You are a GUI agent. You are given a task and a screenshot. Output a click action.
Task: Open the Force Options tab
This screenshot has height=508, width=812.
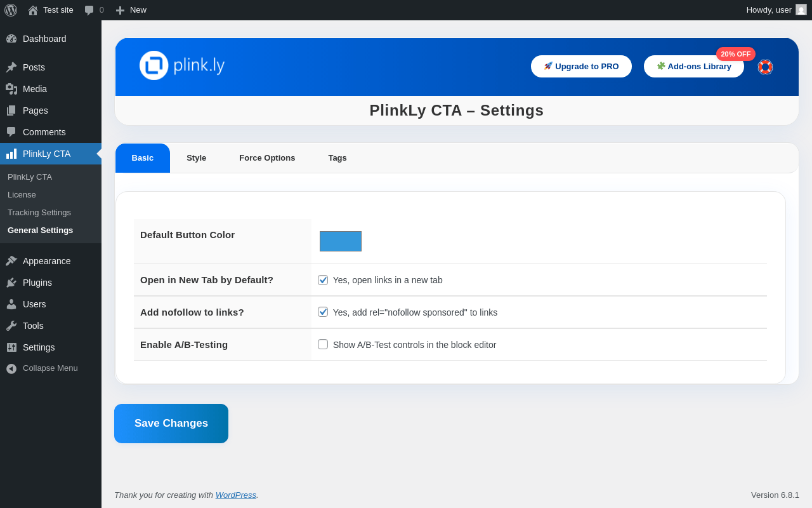[x=267, y=158]
